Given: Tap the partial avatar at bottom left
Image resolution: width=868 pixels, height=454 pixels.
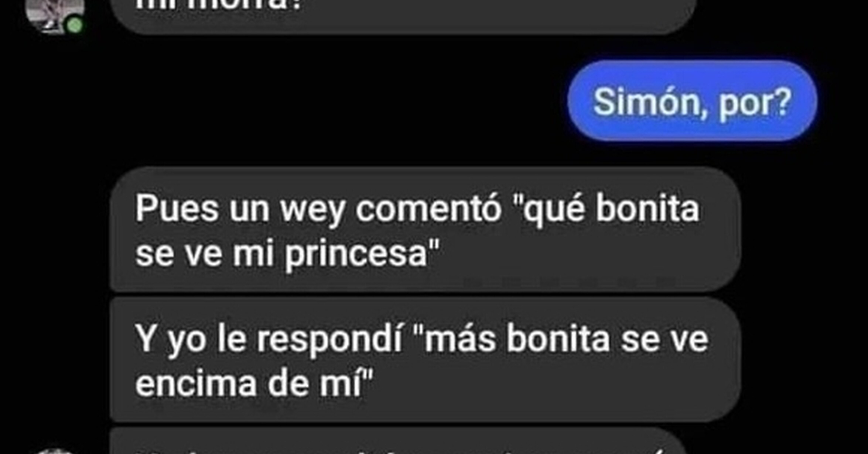Looking at the screenshot, I should click(55, 451).
